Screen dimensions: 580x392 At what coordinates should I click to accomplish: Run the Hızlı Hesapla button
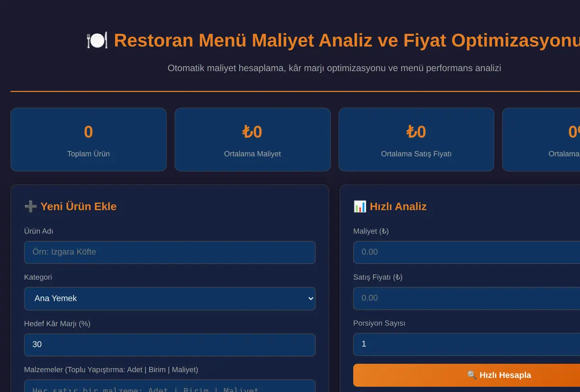click(x=466, y=375)
